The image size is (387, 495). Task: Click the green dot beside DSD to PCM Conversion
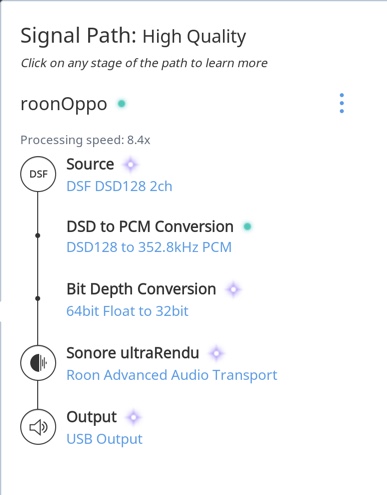coord(247,227)
